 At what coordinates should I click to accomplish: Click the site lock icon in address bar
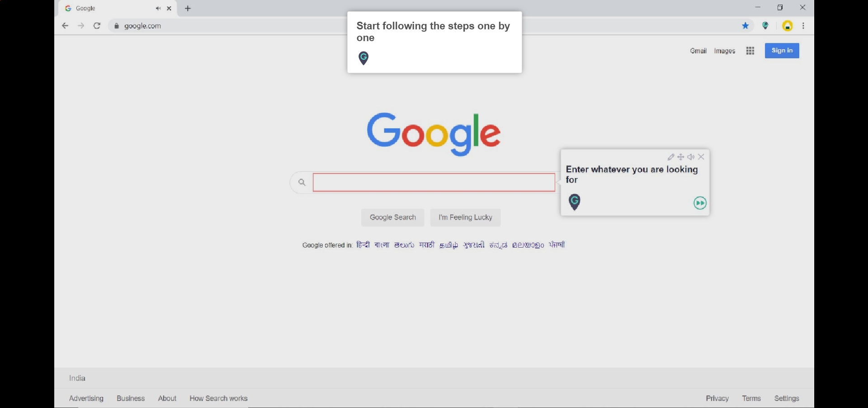[117, 26]
